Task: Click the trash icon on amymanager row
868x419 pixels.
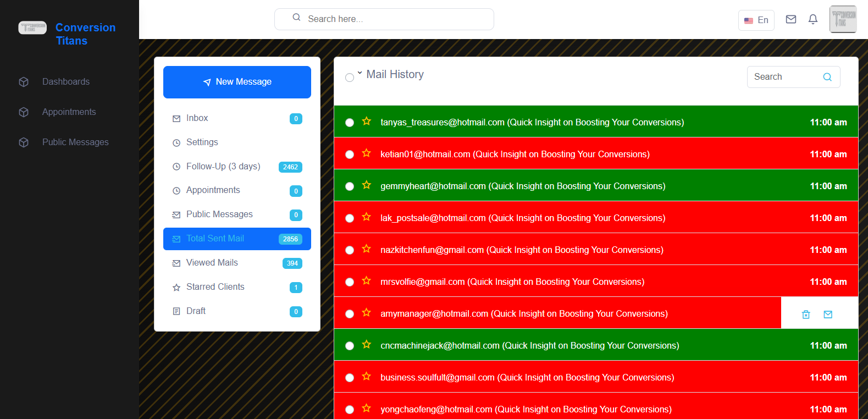Action: (805, 315)
